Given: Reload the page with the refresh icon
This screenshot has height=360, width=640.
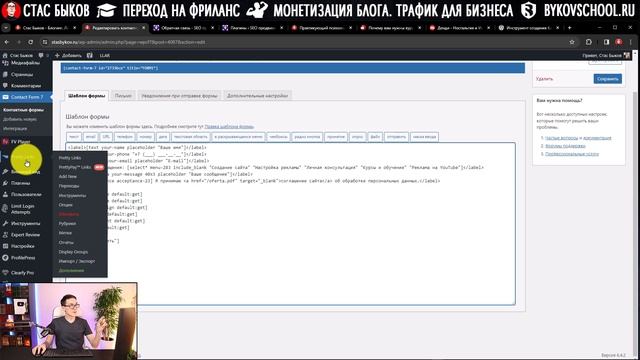Looking at the screenshot, I should [31, 42].
